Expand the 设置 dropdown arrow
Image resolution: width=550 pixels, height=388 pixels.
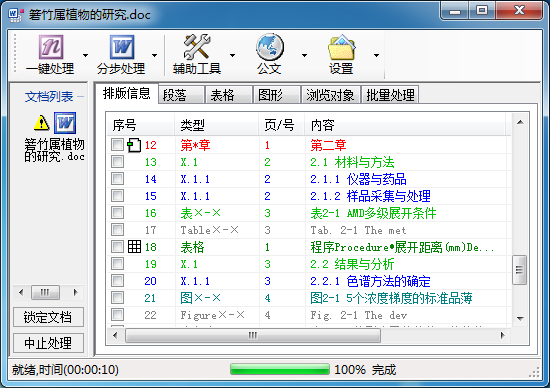click(x=376, y=55)
